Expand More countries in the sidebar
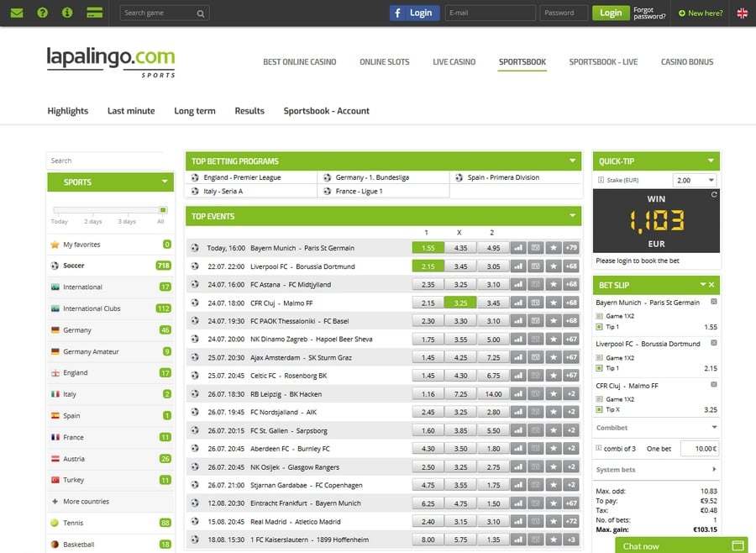This screenshot has height=553, width=756. pos(86,502)
